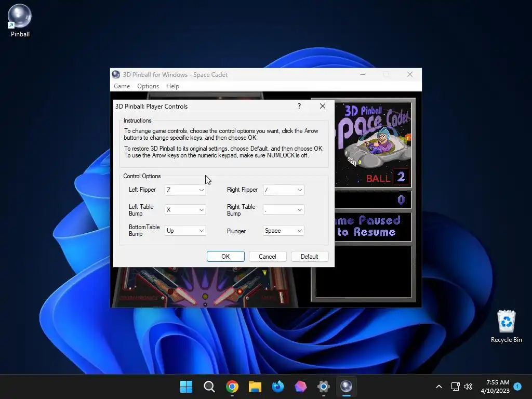Click the 'Control Options' group label

142,176
